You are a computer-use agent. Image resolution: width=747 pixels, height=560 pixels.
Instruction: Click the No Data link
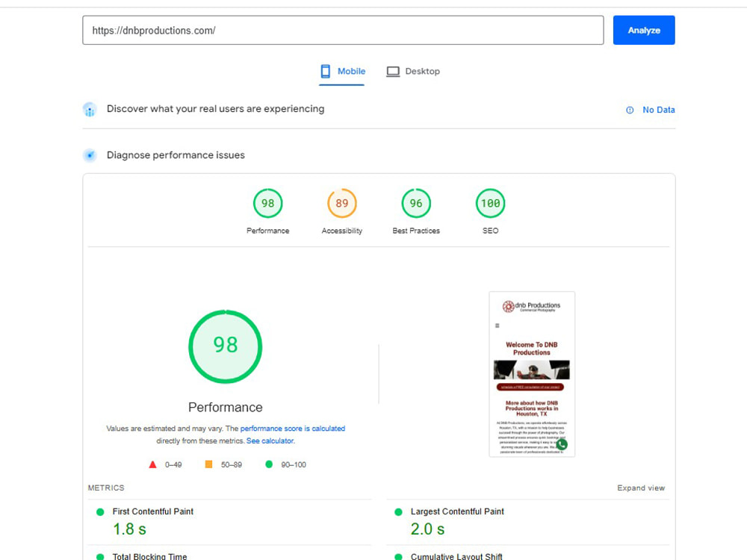click(x=658, y=110)
